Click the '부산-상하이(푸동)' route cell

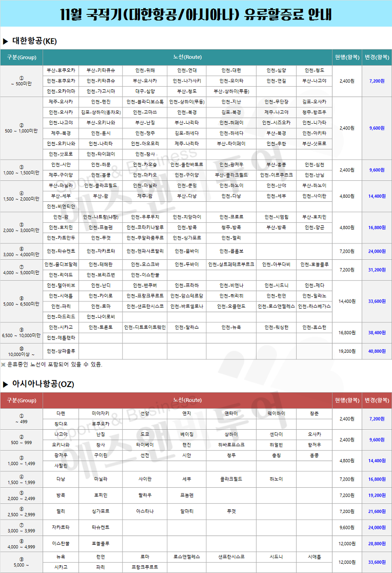pos(231,91)
